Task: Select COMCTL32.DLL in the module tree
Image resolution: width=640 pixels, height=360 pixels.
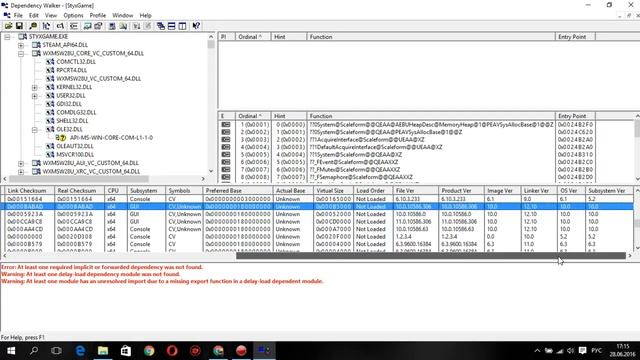Action: [76, 62]
